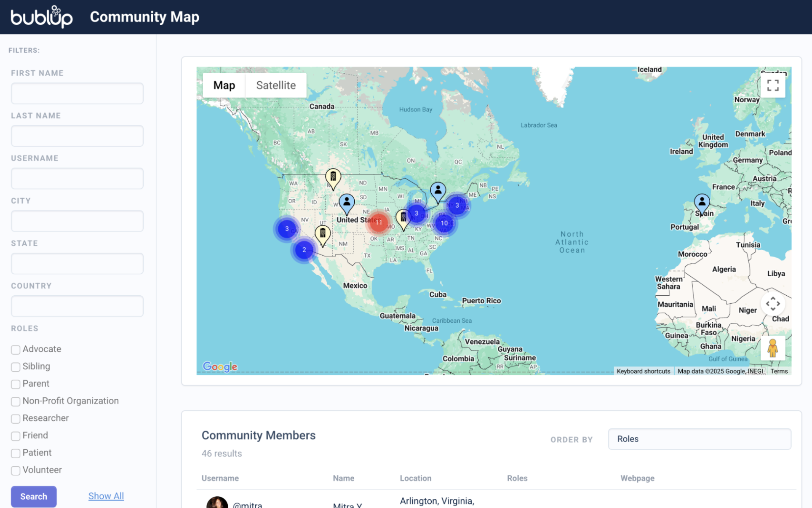Click the map camera pan control
This screenshot has width=812, height=508.
[772, 303]
